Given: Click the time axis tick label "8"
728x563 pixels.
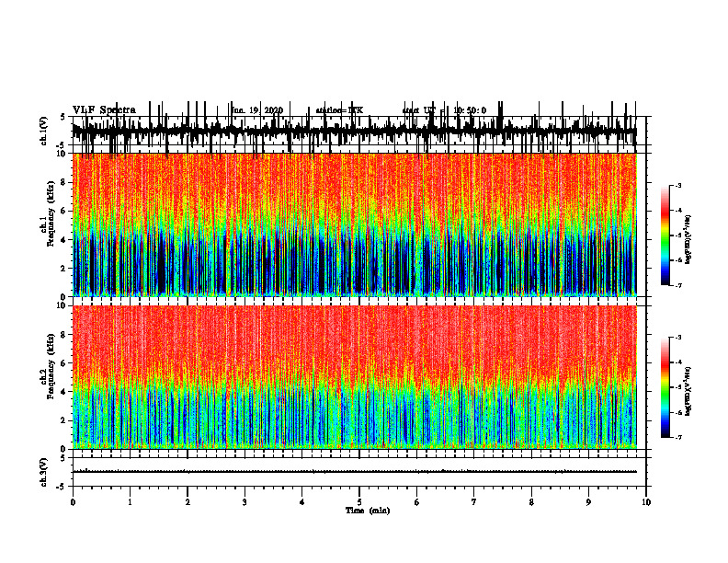Looking at the screenshot, I should pyautogui.click(x=531, y=502).
